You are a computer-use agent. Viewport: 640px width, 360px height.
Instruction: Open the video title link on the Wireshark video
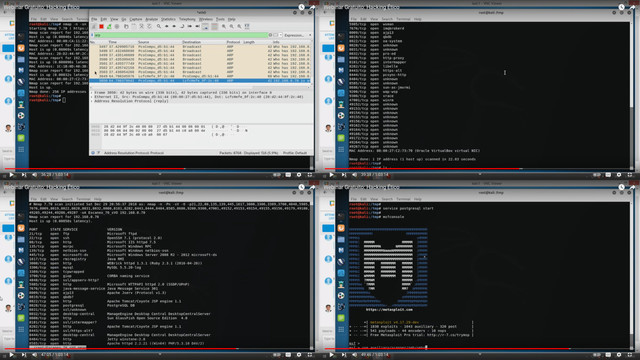point(42,7)
